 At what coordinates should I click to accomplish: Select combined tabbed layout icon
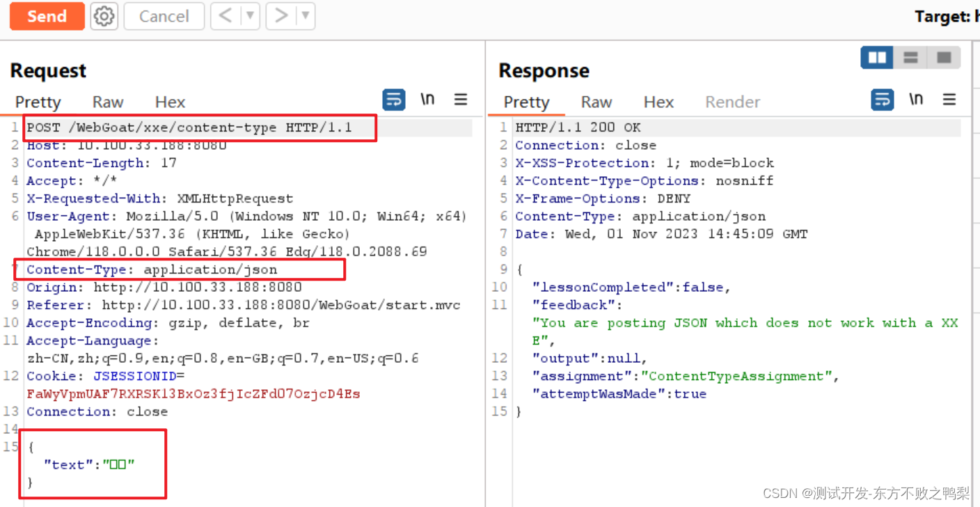coord(944,58)
